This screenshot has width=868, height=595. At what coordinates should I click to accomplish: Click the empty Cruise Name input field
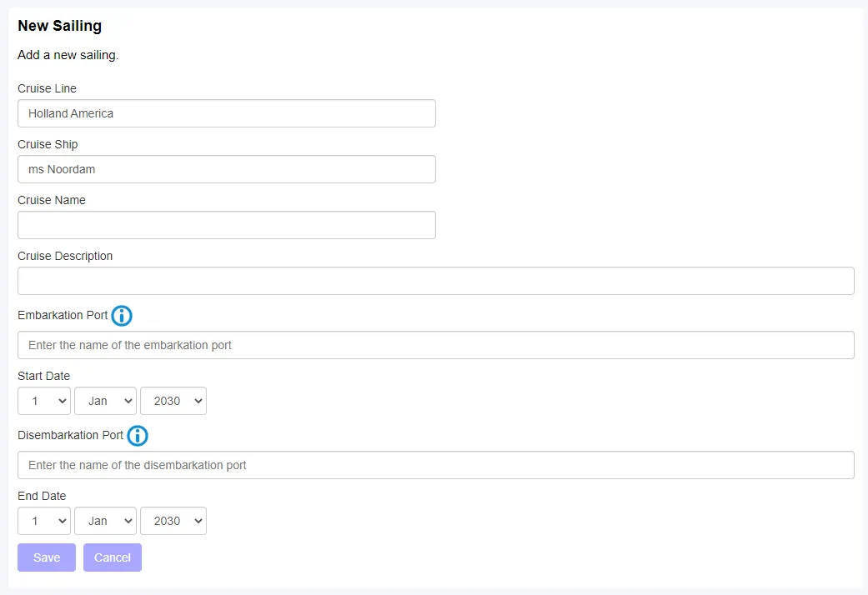(227, 225)
